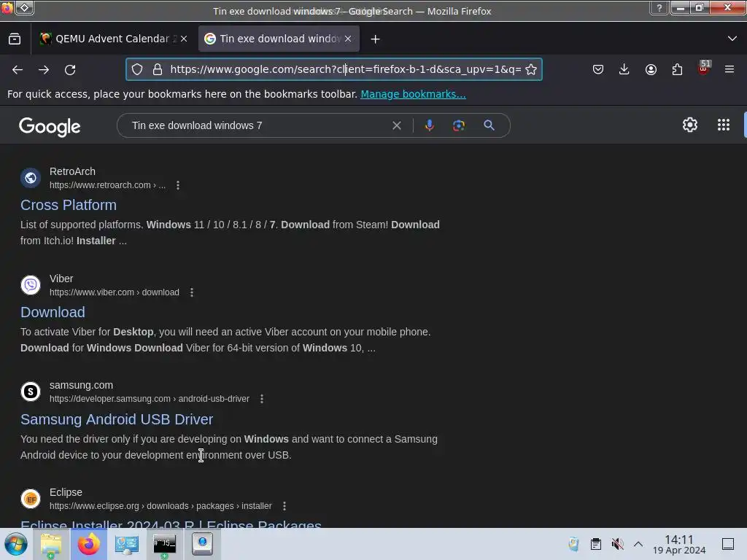Clear the Google search query text
This screenshot has height=560, width=747.
[396, 125]
